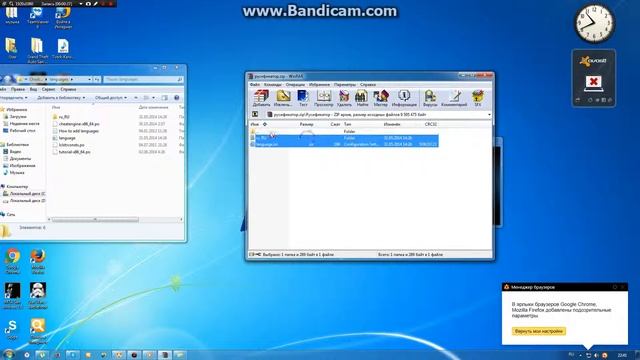The image size is (640, 360).
Task: Sort WinRAR list by Тип column
Action: [x=347, y=124]
